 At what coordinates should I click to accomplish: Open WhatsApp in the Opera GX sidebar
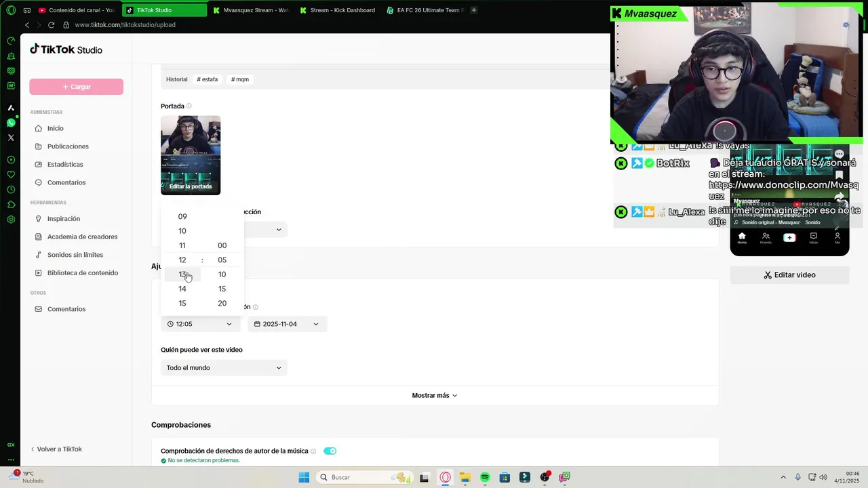tap(11, 123)
